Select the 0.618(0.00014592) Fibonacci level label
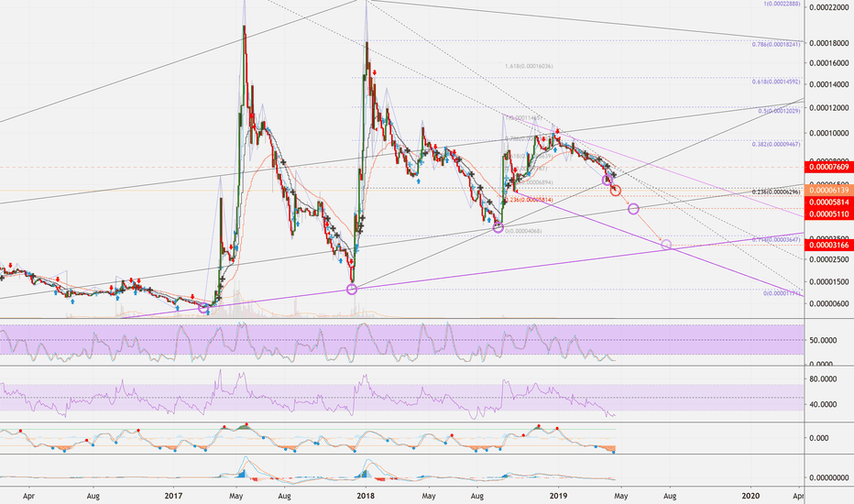Screen dimensions: 854x504 coord(776,82)
